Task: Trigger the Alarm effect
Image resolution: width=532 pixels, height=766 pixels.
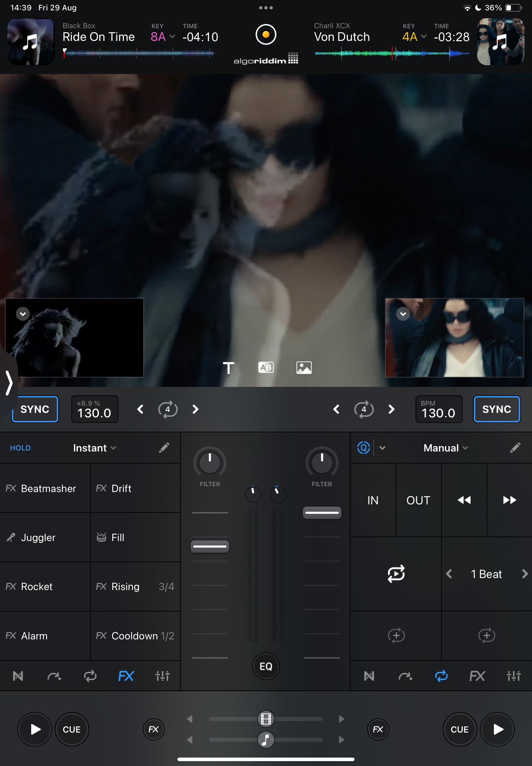Action: [45, 636]
